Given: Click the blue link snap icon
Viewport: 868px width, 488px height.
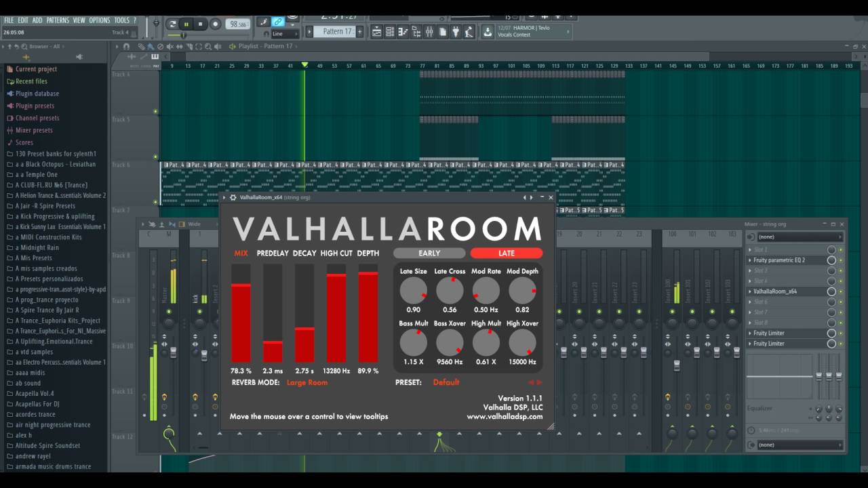Looking at the screenshot, I should point(278,22).
